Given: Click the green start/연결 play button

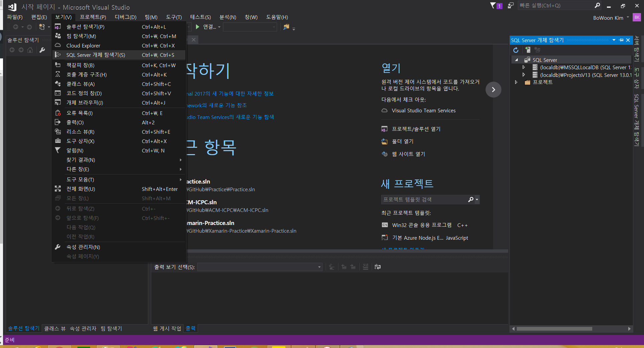Looking at the screenshot, I should [197, 27].
